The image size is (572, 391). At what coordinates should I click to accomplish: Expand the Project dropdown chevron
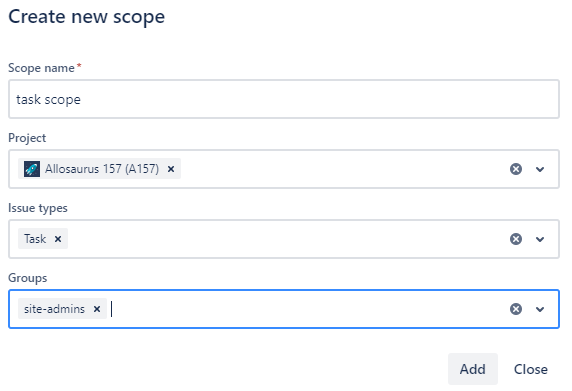click(540, 169)
